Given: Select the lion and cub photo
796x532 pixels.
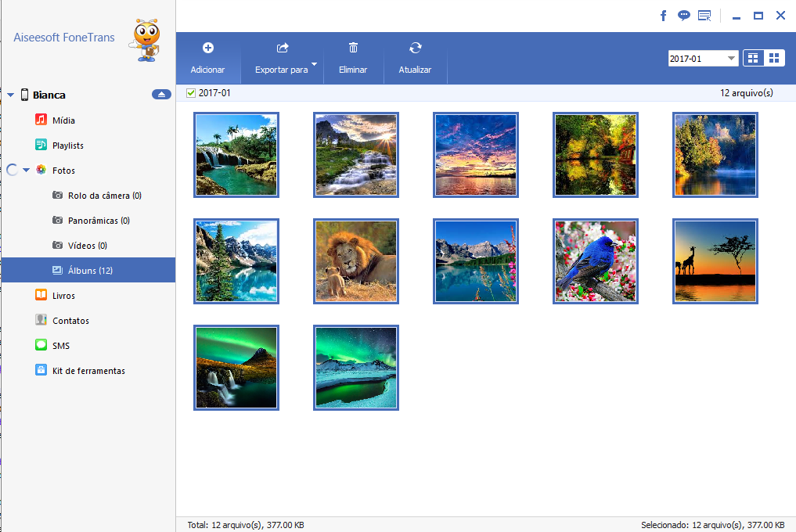Looking at the screenshot, I should [x=356, y=261].
